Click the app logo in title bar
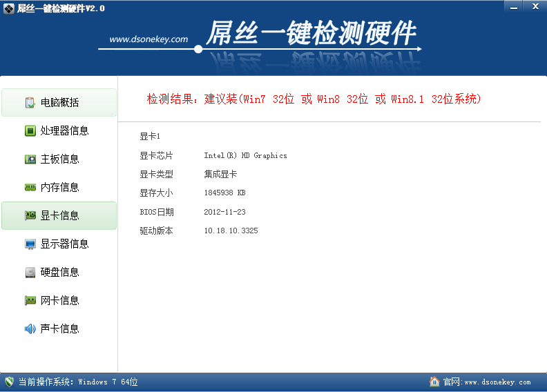The image size is (547, 392). [9, 8]
